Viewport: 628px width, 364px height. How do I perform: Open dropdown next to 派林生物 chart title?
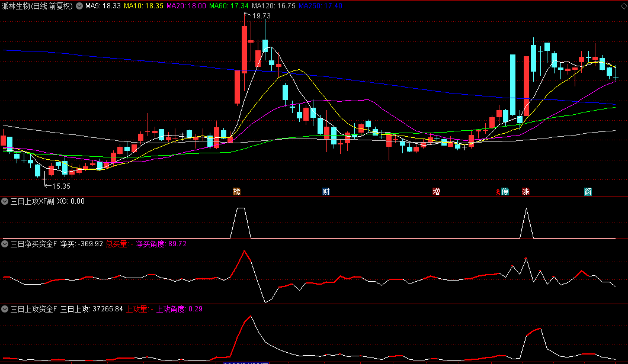(79, 5)
